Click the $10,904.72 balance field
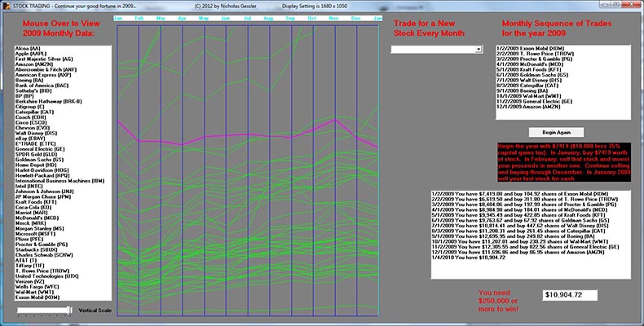 [570, 295]
